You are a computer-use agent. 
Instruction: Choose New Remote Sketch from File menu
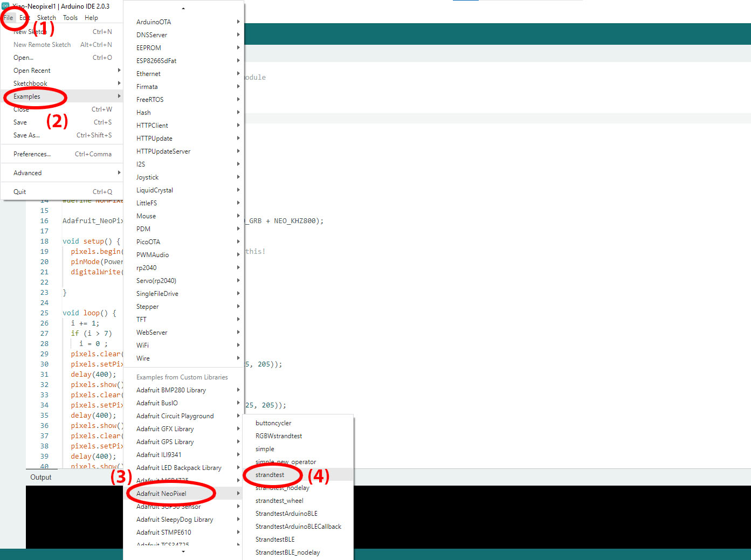click(x=61, y=45)
